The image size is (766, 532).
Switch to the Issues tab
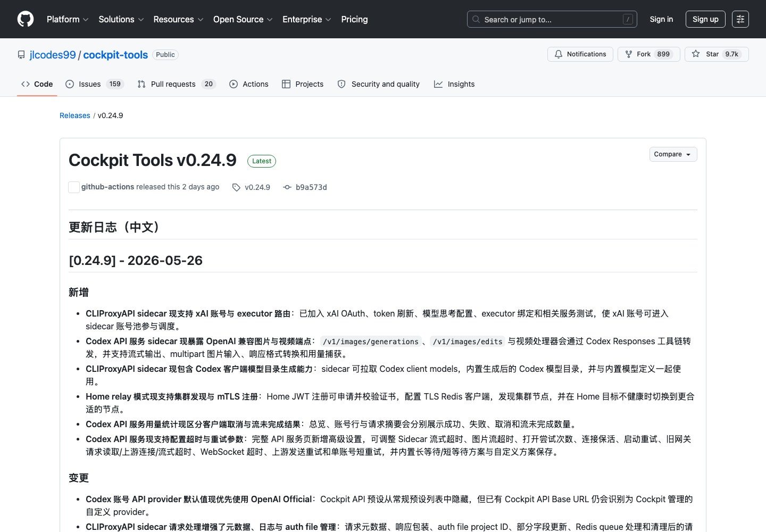(95, 84)
